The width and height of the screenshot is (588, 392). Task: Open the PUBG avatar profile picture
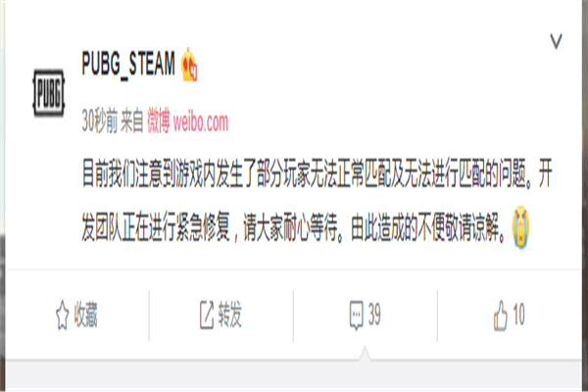point(49,92)
